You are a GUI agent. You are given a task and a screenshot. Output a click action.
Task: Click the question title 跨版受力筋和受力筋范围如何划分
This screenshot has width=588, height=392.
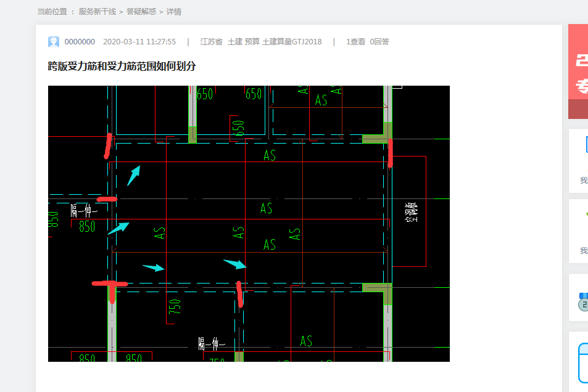pos(122,67)
